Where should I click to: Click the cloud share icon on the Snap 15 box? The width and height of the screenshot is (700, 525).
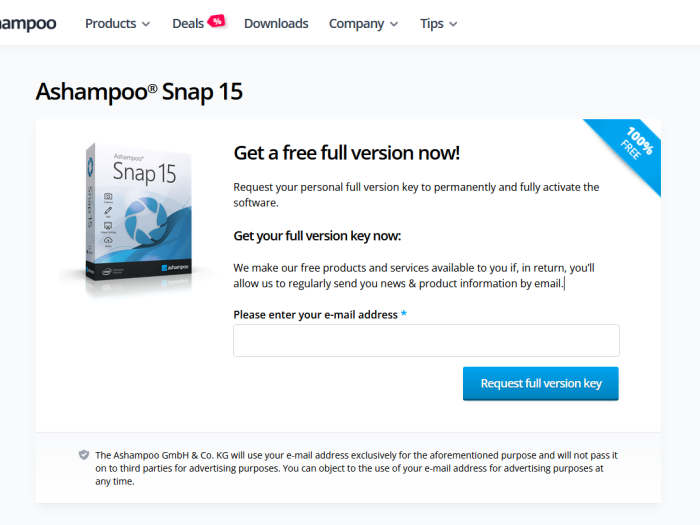coord(108,240)
